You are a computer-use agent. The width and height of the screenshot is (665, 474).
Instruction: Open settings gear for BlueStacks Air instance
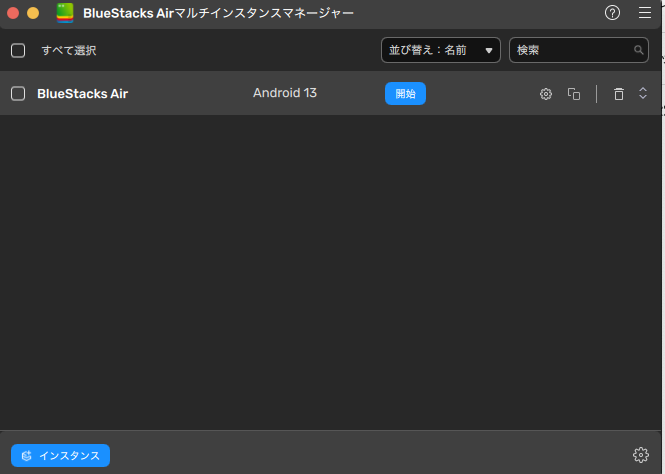click(x=546, y=94)
